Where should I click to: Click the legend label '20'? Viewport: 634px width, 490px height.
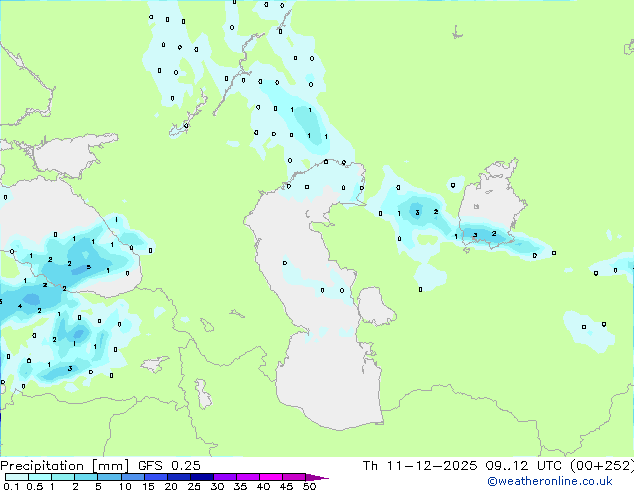[x=171, y=486]
